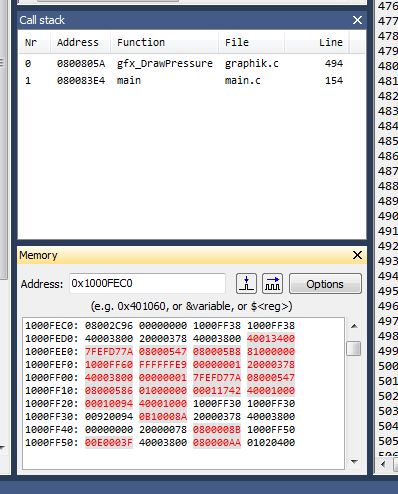Click memory value 81000000

(x=271, y=351)
